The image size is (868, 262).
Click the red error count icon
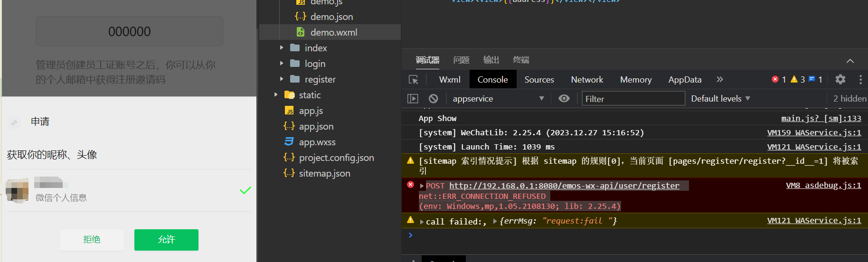point(775,79)
